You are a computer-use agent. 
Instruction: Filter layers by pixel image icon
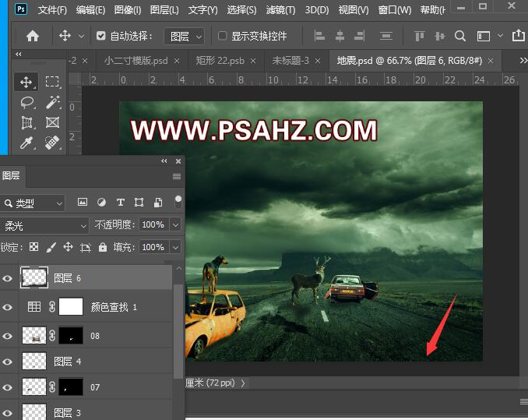pos(83,202)
